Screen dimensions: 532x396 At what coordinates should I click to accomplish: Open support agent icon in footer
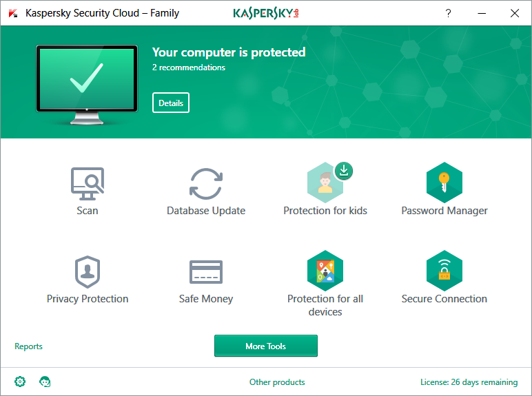[45, 382]
